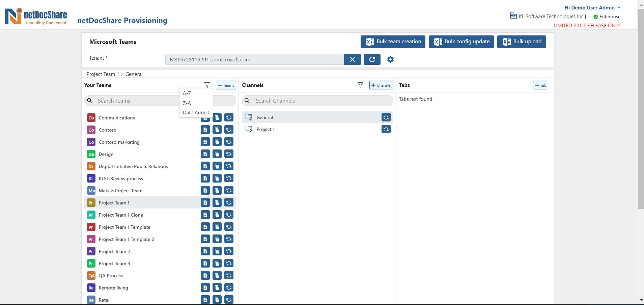Click the file-plus icon for QA Process
644x305 pixels.
(205, 275)
